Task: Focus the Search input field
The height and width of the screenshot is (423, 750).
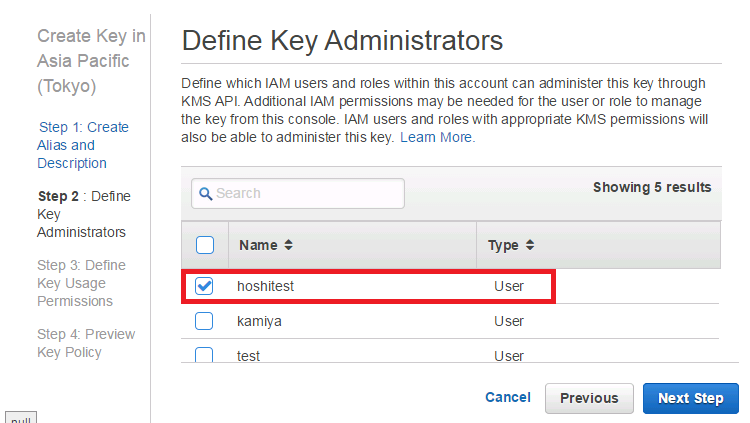Action: tap(298, 193)
